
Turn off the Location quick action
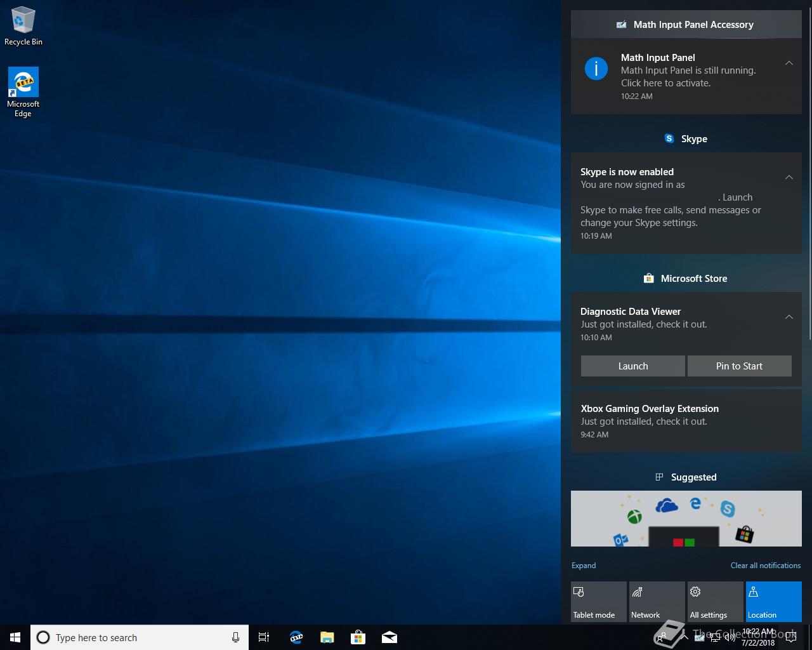tap(774, 602)
